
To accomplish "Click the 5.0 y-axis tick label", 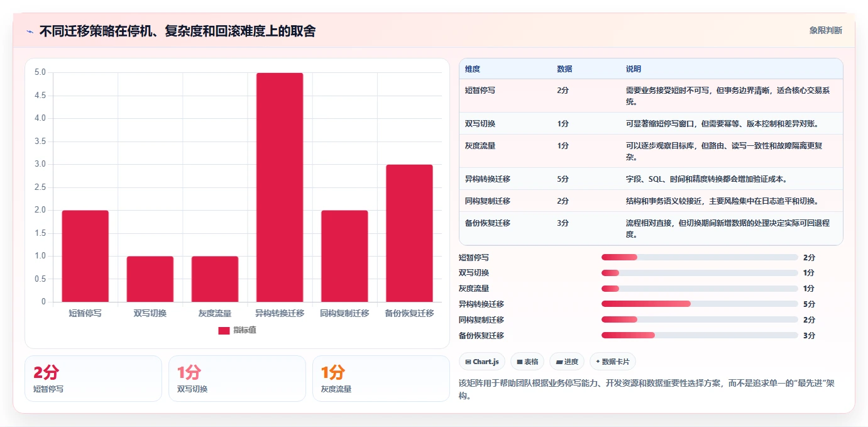I will [40, 72].
